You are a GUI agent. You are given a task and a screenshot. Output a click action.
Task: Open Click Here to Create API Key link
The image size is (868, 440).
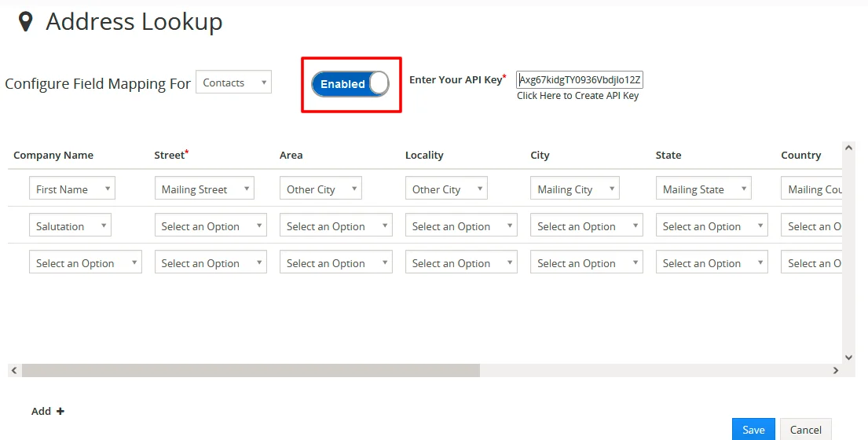coord(577,96)
